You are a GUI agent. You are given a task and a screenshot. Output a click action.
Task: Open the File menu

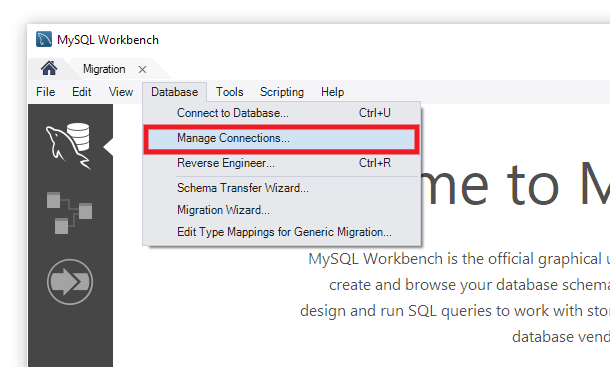(46, 92)
